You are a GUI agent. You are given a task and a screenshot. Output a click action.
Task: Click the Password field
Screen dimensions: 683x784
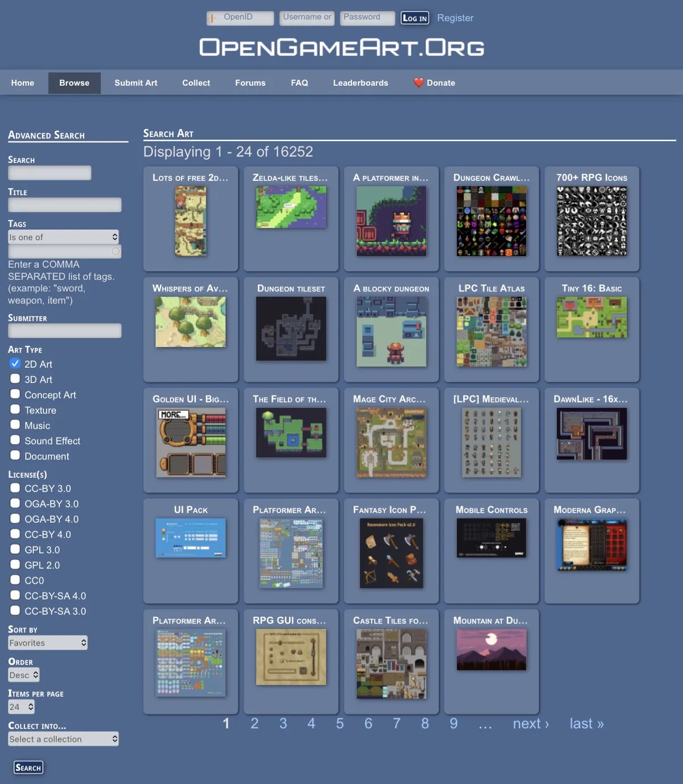368,18
